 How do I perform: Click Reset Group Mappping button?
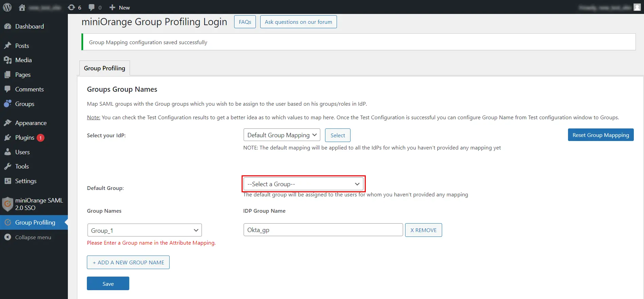coord(601,135)
